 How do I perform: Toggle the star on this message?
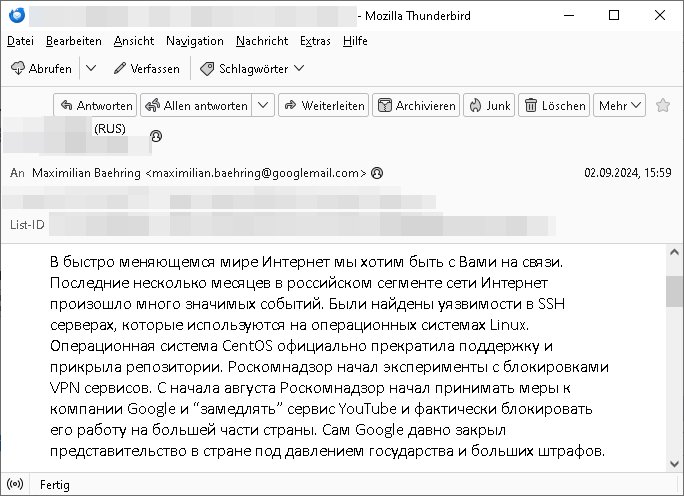663,105
